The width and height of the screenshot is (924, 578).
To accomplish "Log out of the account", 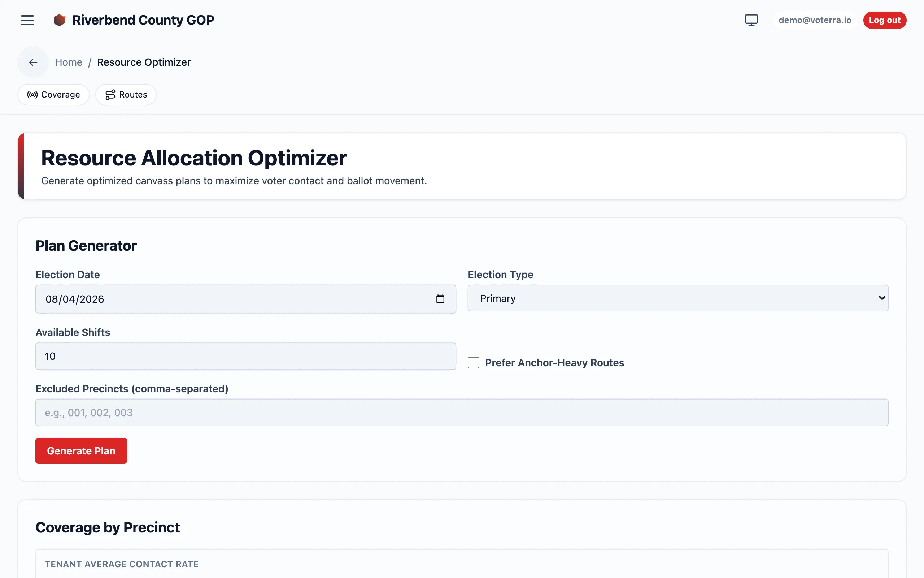I will [885, 20].
